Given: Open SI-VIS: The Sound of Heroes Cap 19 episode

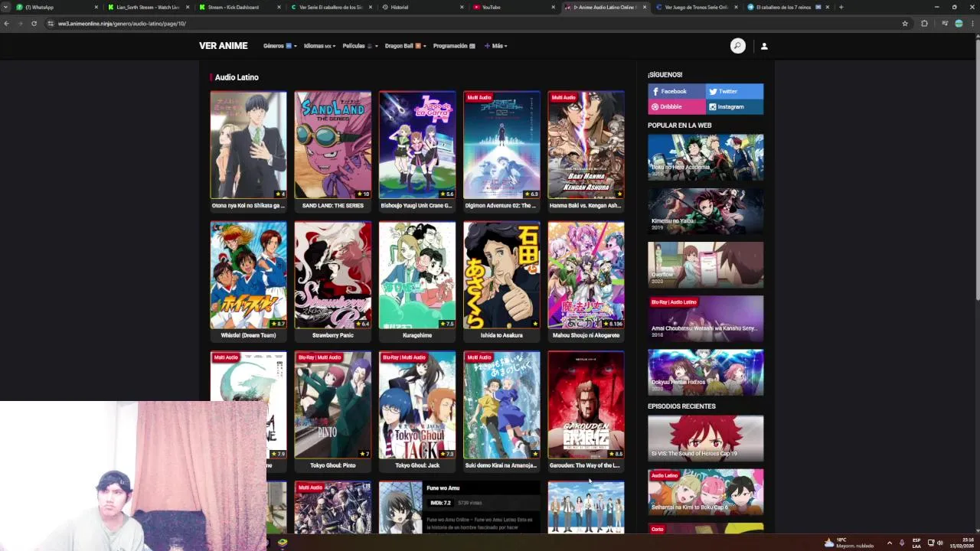Looking at the screenshot, I should [x=705, y=439].
